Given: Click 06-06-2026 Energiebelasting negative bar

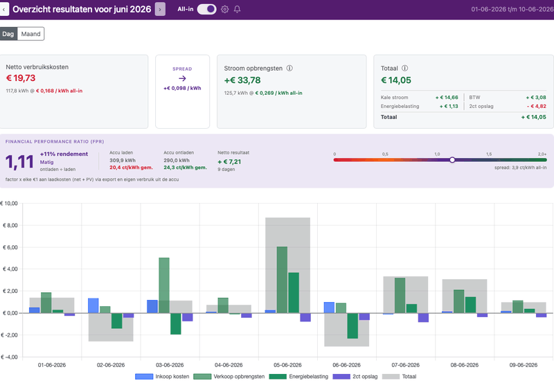Looking at the screenshot, I should click(x=352, y=326).
